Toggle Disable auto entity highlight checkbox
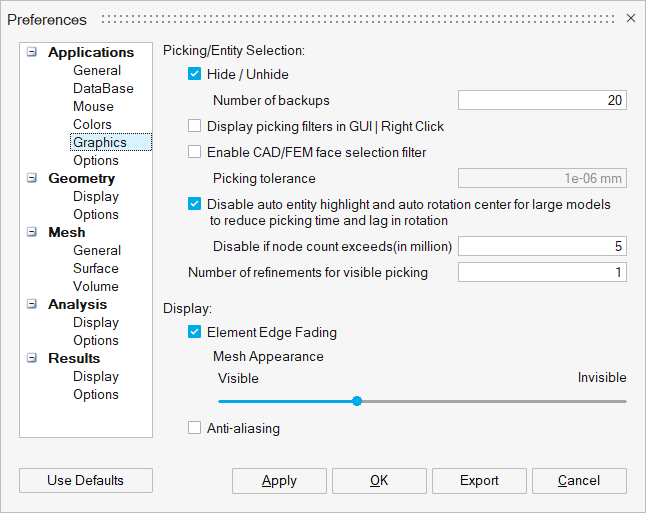This screenshot has width=646, height=513. pos(195,204)
